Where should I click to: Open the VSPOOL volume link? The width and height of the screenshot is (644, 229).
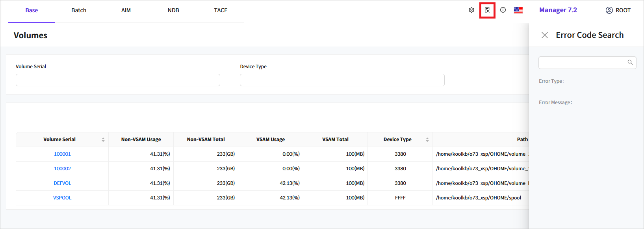pos(62,198)
